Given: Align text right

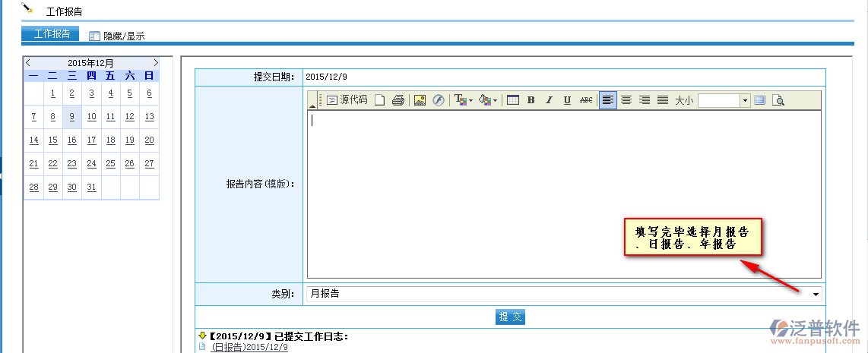Looking at the screenshot, I should [x=645, y=100].
